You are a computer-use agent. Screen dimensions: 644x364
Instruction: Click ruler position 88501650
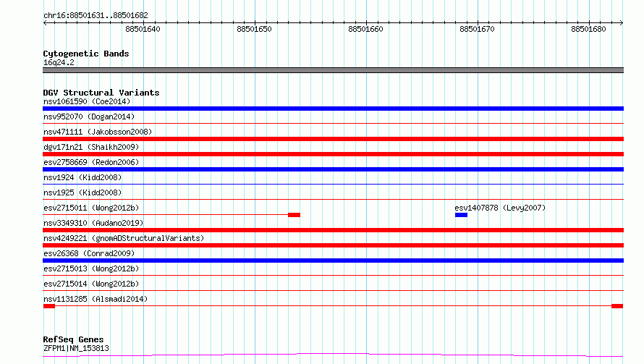coord(254,29)
